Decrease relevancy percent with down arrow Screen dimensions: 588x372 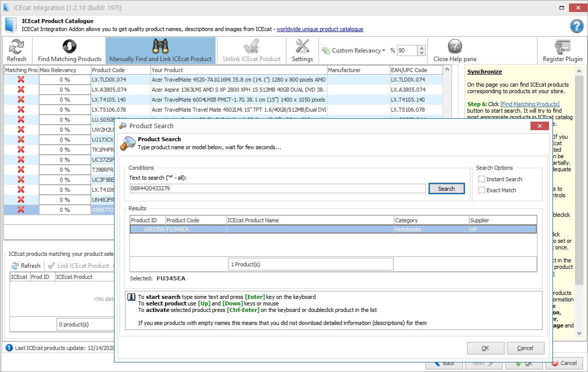point(422,53)
